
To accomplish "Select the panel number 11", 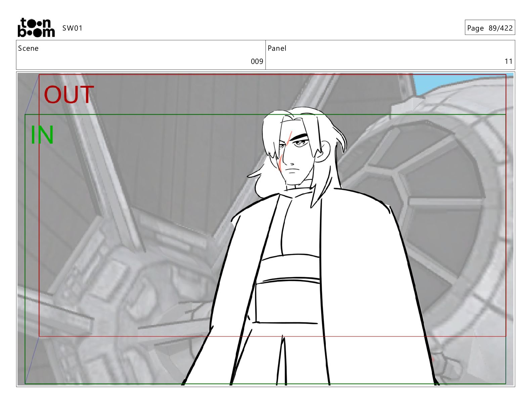I will tap(508, 61).
